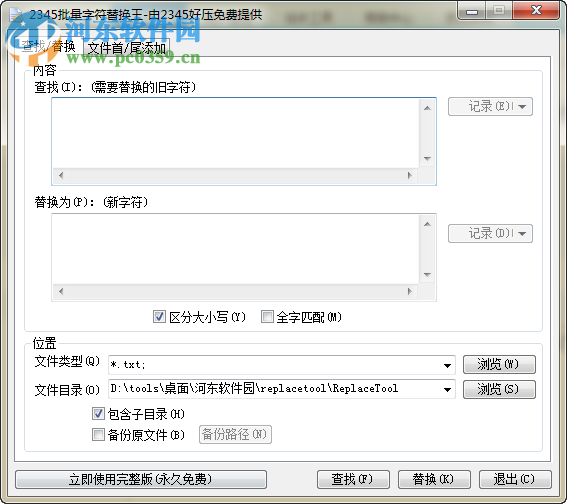Click right arrow of replace box horizontal scrollbar
567x504 pixels.
[x=410, y=291]
